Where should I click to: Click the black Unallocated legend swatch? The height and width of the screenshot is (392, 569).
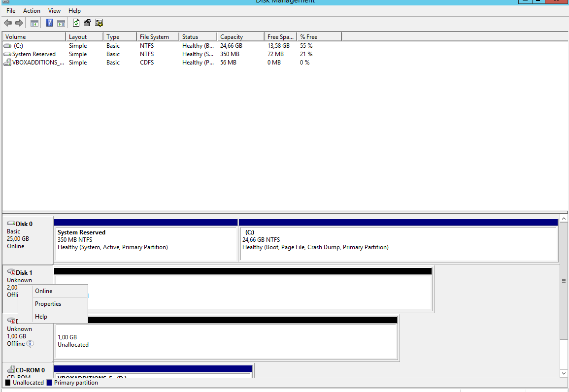tap(7, 383)
